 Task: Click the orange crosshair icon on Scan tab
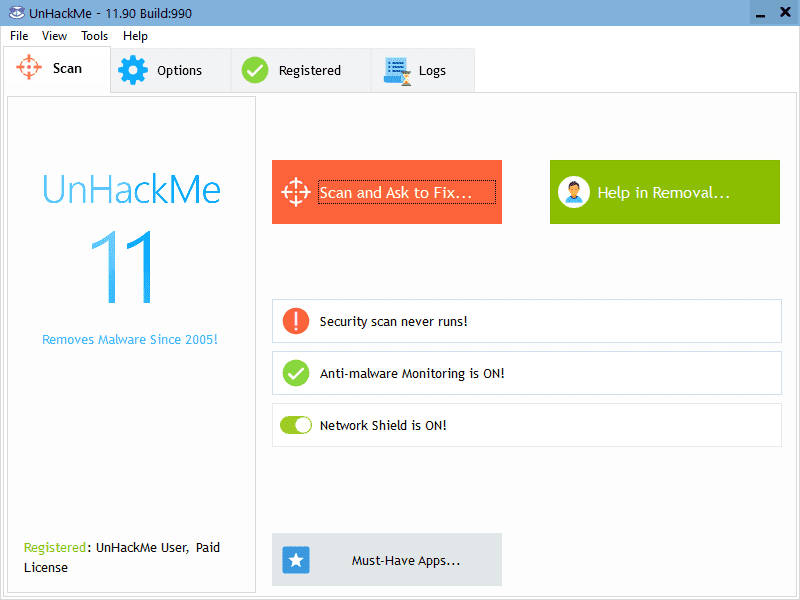29,67
